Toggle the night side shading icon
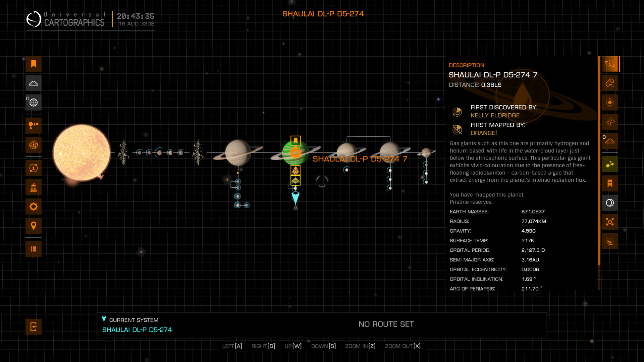 point(610,203)
